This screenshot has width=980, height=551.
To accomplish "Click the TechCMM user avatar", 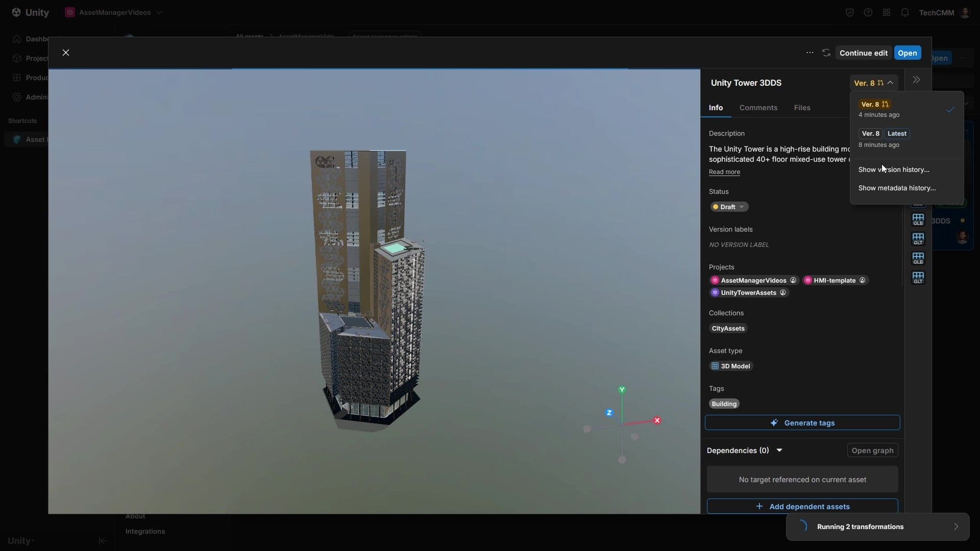I will coord(965,12).
